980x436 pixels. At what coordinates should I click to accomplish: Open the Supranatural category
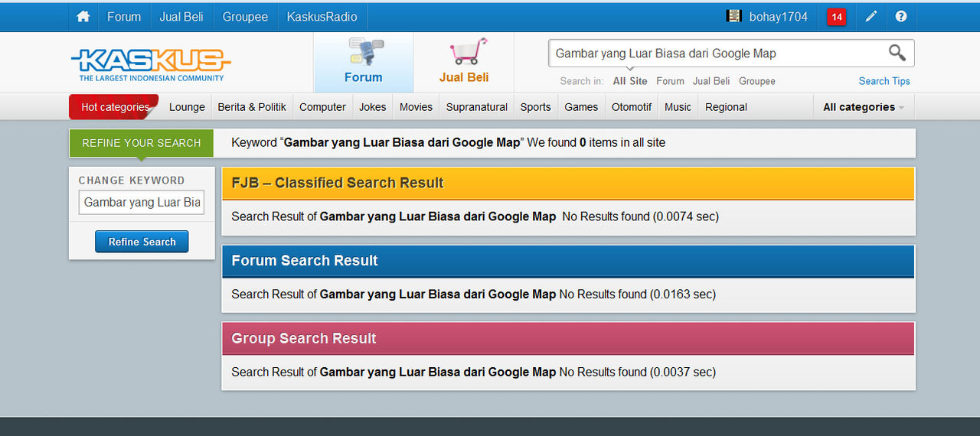click(477, 107)
